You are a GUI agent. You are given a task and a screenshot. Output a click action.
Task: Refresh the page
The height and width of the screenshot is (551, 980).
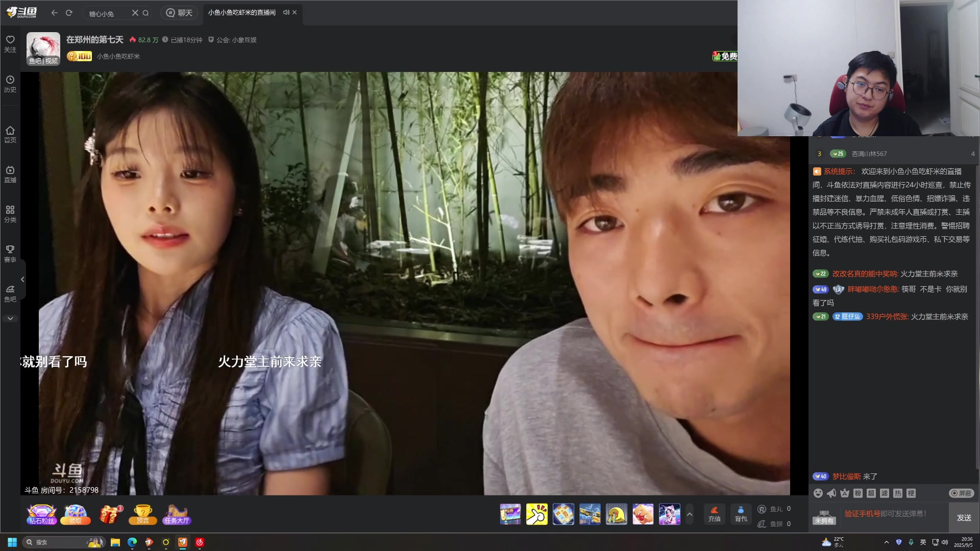click(x=69, y=13)
